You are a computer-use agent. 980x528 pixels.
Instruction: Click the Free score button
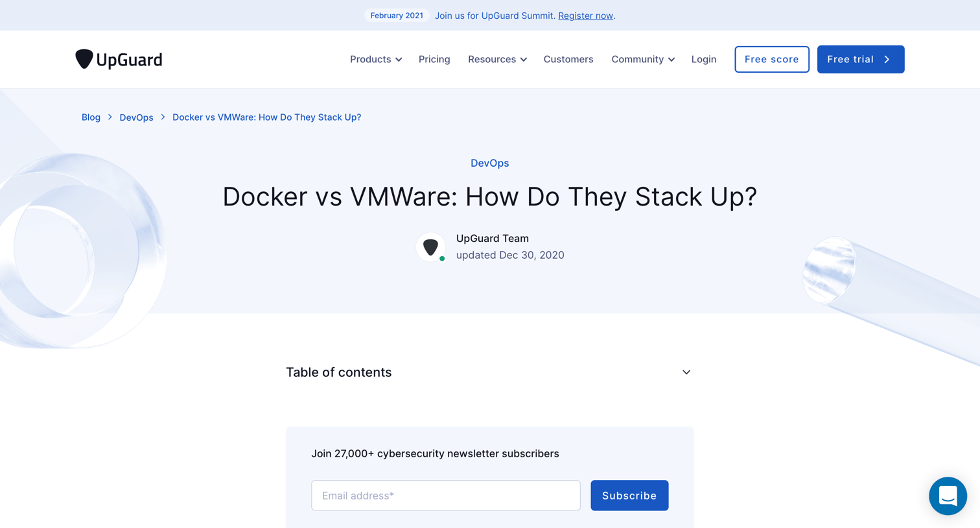point(772,59)
